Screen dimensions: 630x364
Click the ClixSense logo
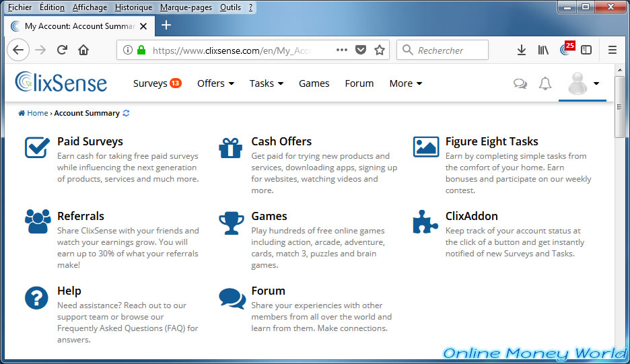click(61, 82)
